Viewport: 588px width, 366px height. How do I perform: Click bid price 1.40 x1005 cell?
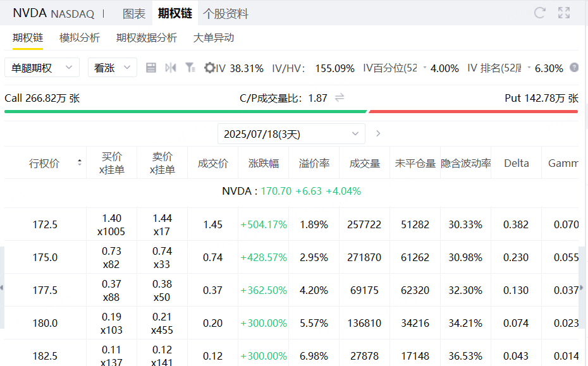111,224
